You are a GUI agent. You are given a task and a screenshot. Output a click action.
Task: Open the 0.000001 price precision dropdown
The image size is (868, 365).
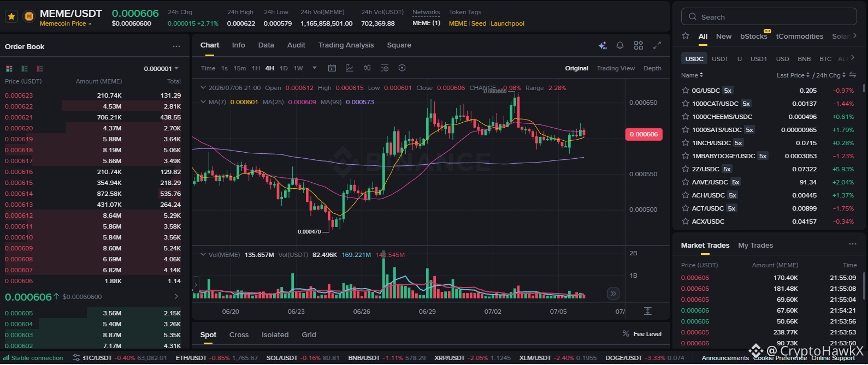[x=161, y=69]
